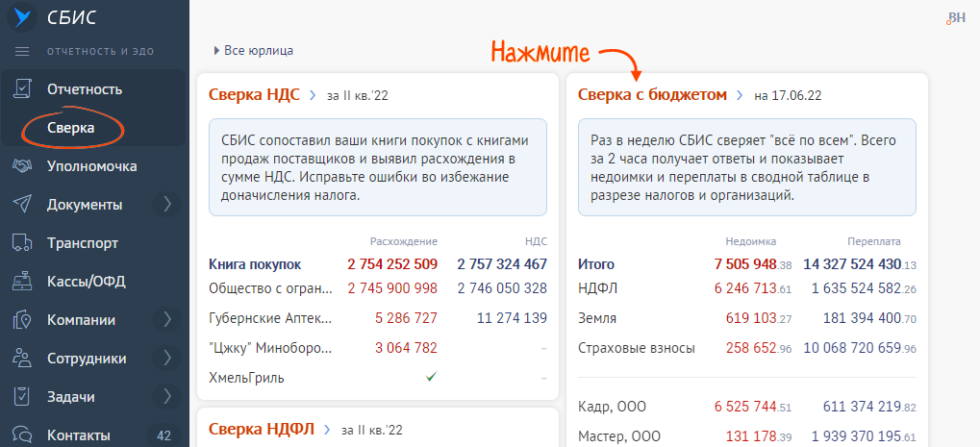Click the Кассы/ОФД cash register icon
This screenshot has height=447, width=980.
tap(22, 282)
